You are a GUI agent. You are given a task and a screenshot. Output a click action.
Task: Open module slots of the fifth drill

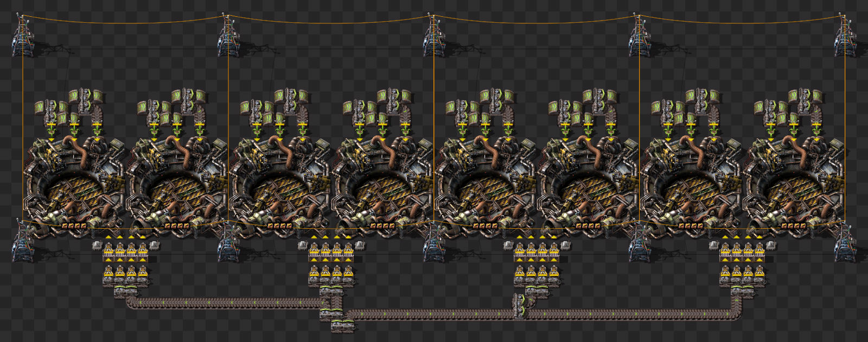486,225
